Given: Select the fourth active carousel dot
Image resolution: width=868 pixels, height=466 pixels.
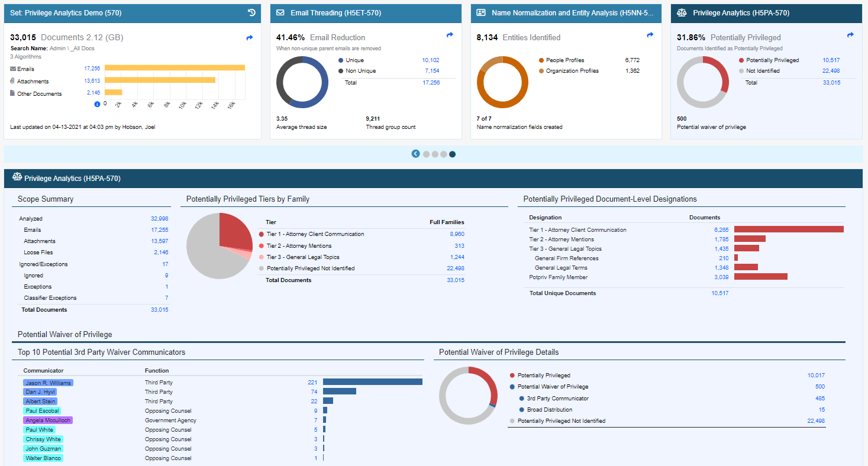Looking at the screenshot, I should click(453, 154).
